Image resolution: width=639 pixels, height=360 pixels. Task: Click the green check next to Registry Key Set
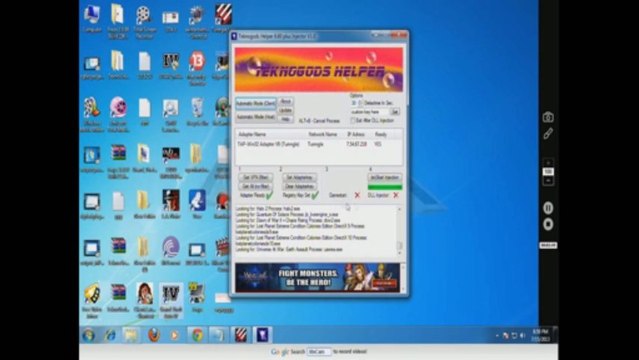click(x=315, y=196)
